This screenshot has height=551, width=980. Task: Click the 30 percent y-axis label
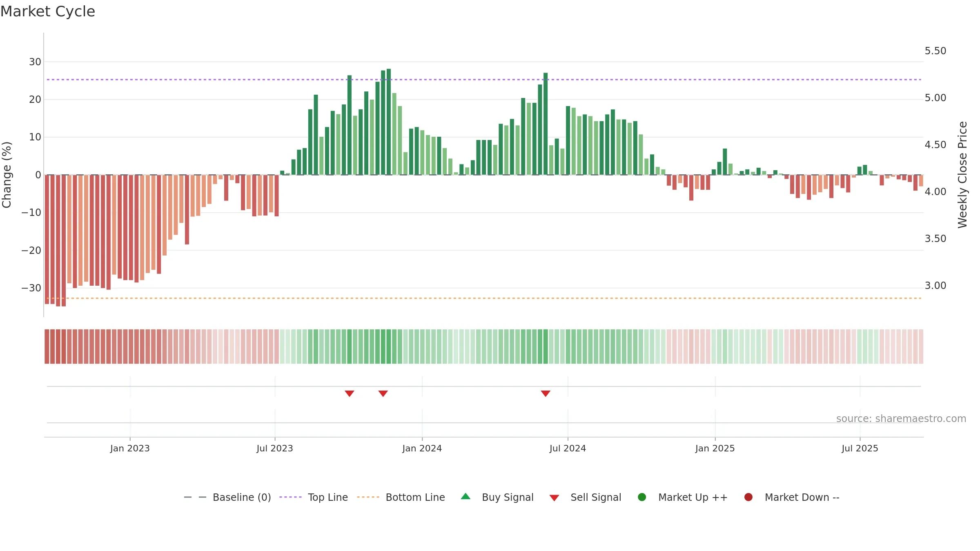35,62
